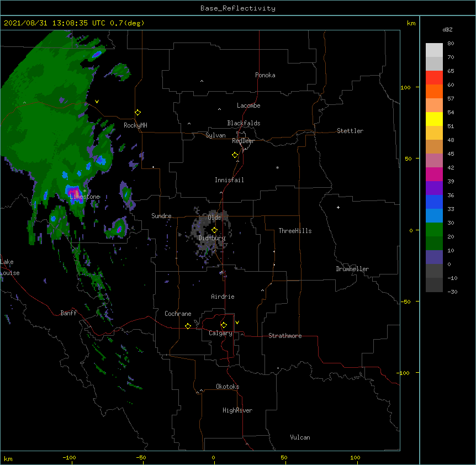
Task: Select the light gray 80 dBZ color swatch
Action: point(434,50)
